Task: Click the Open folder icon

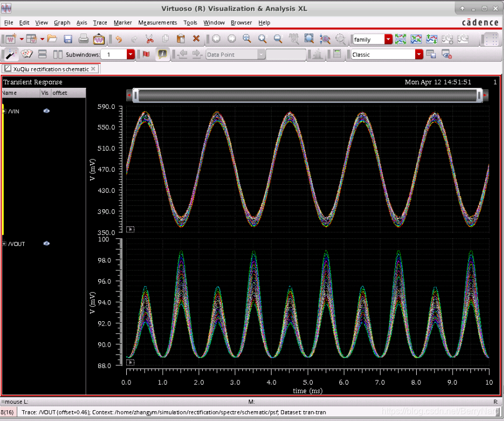Action: point(52,39)
